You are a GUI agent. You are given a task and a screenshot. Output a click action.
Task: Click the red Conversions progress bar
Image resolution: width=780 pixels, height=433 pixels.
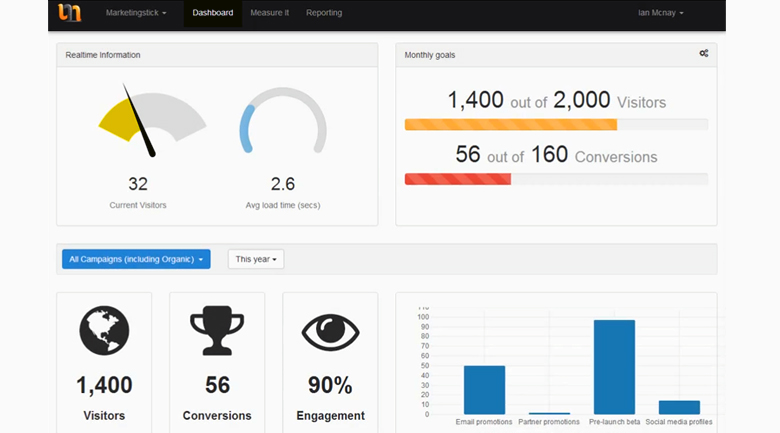(x=457, y=179)
